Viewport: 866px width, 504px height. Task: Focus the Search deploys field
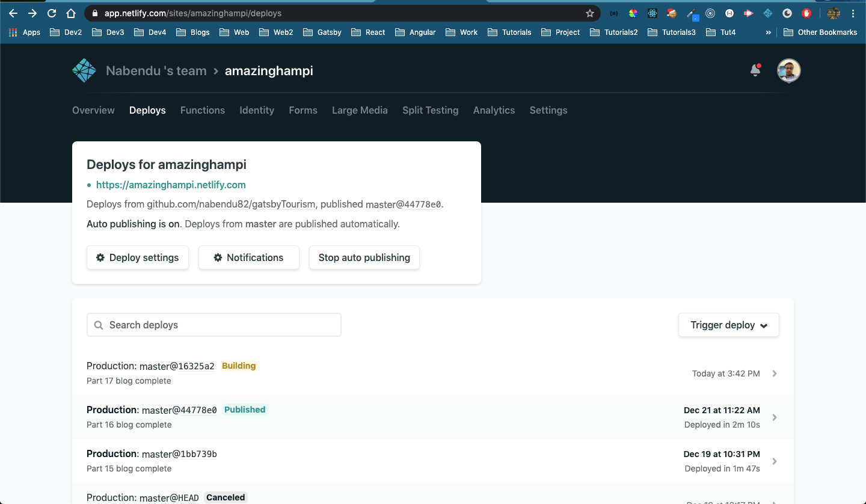(214, 325)
